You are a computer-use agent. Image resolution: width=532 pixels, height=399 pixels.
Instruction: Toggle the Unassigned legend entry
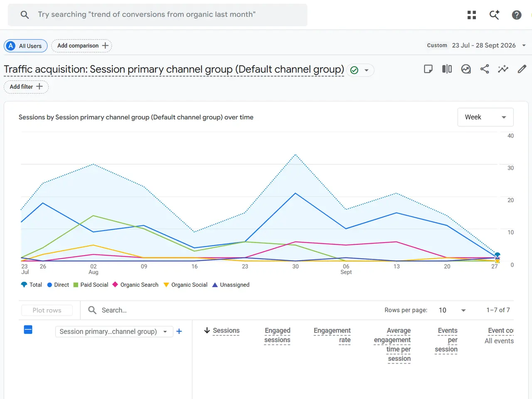coord(231,285)
